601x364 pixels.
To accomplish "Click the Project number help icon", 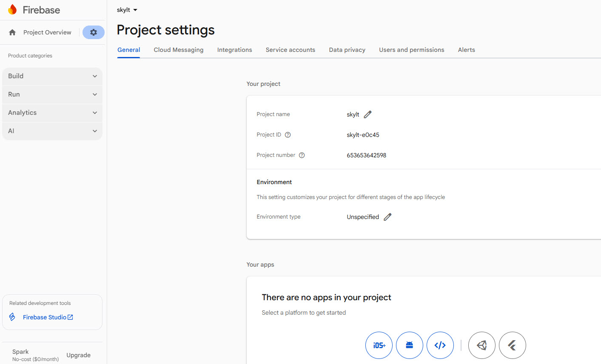I will [x=302, y=155].
